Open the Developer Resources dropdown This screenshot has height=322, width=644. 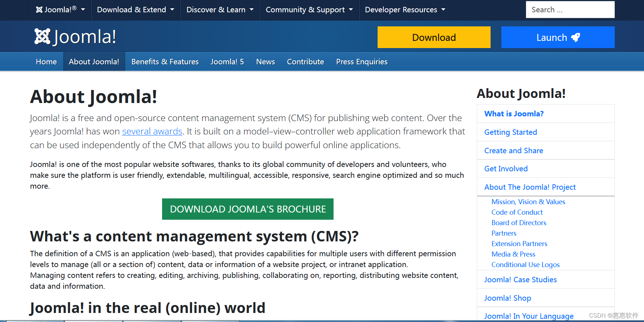pos(405,10)
